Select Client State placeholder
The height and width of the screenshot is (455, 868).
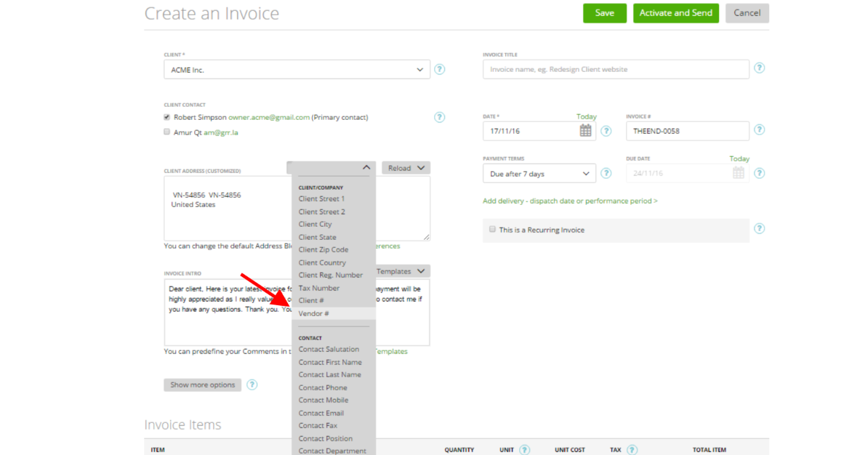coord(317,237)
